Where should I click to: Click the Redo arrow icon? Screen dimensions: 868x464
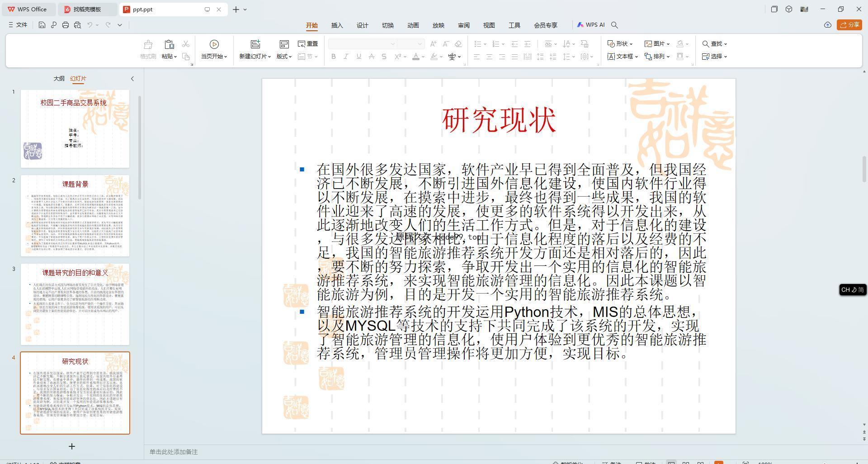tap(108, 25)
